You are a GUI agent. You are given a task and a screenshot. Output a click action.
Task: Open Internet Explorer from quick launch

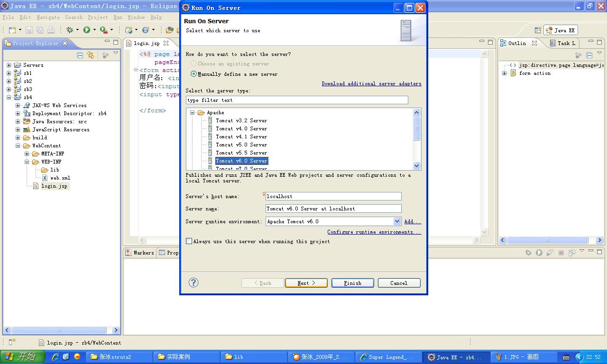point(55,357)
